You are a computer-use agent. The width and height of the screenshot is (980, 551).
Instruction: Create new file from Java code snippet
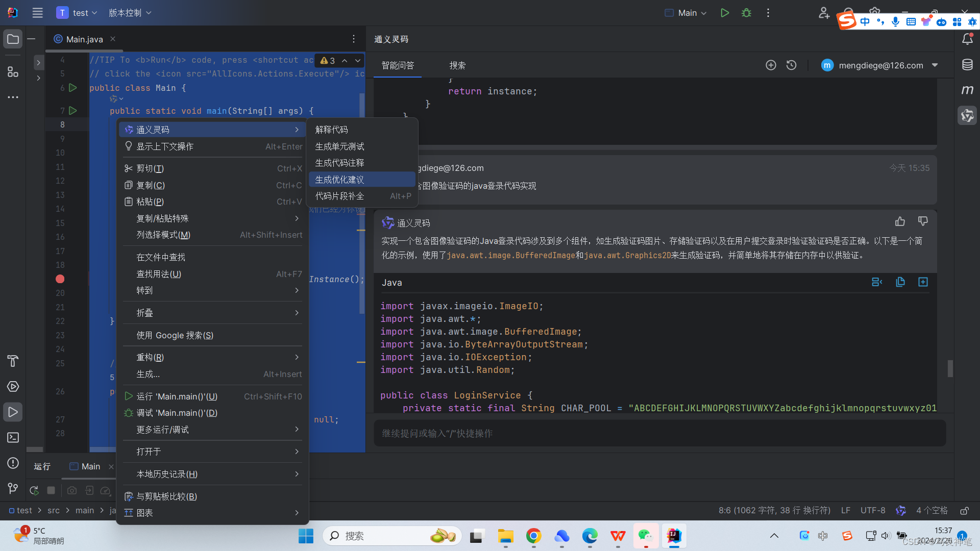(x=923, y=282)
